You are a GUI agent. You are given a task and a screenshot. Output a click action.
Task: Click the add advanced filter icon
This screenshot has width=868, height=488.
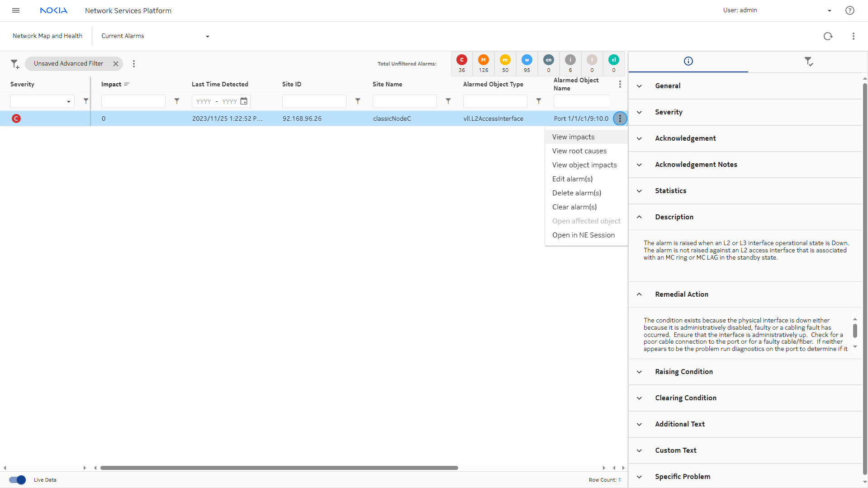click(15, 64)
